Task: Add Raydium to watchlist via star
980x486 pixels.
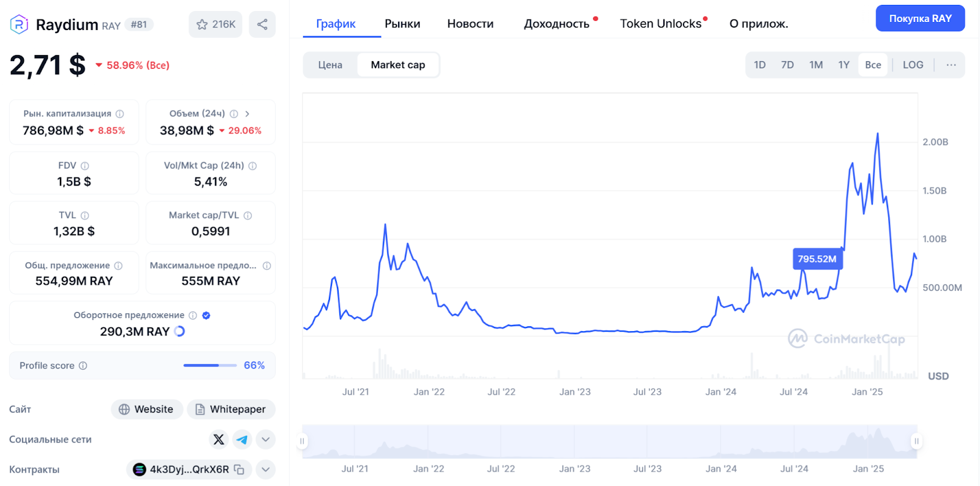Action: [x=216, y=24]
